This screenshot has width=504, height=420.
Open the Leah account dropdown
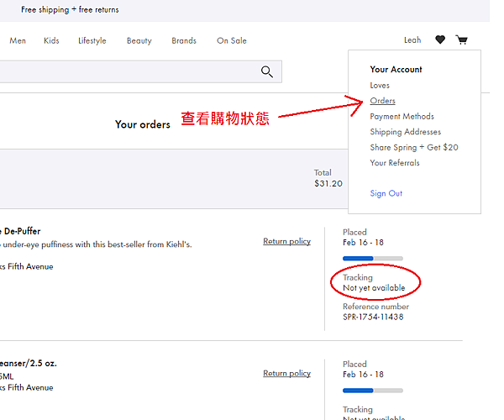pyautogui.click(x=412, y=40)
